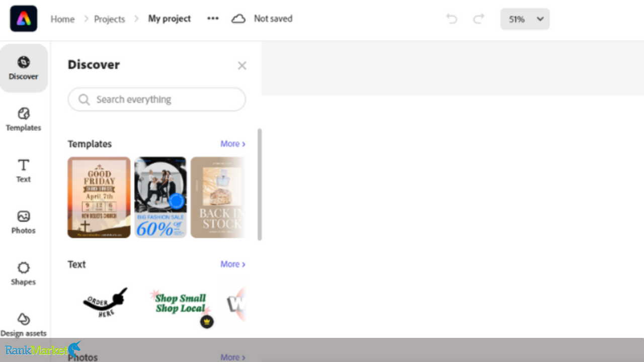Go to Projects in breadcrumb
This screenshot has width=644, height=362.
point(109,19)
